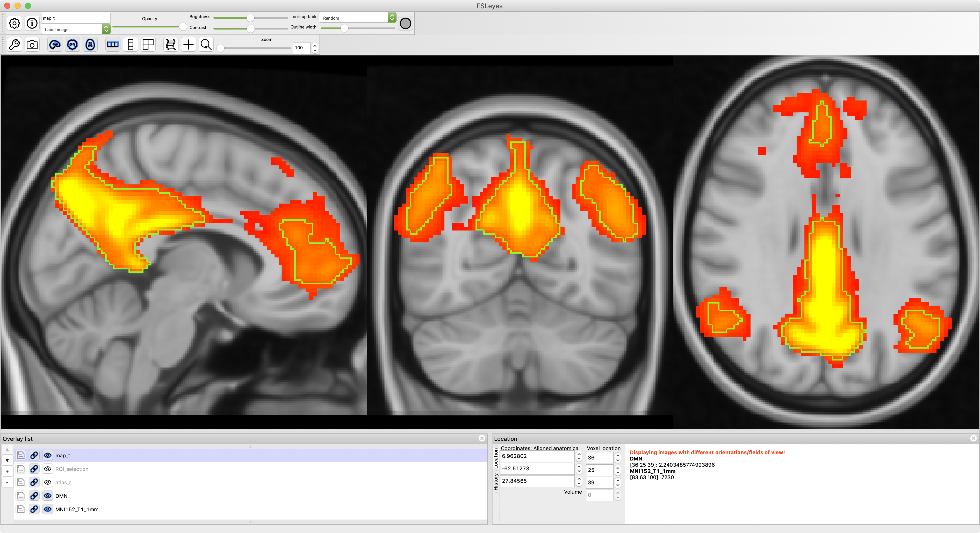Viewport: 980px width, 533px height.
Task: Reset zoom with the magnifier icon
Action: pyautogui.click(x=206, y=45)
